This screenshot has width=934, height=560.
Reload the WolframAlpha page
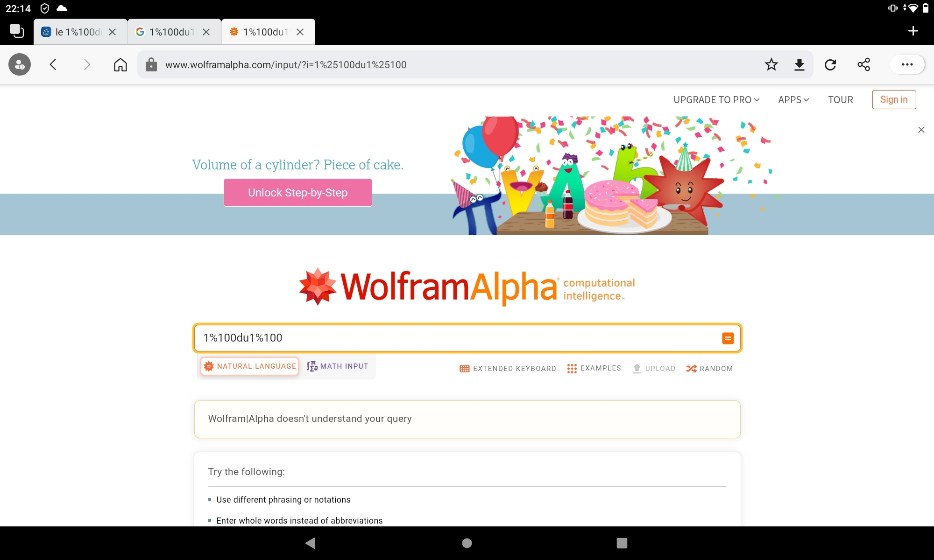tap(830, 64)
